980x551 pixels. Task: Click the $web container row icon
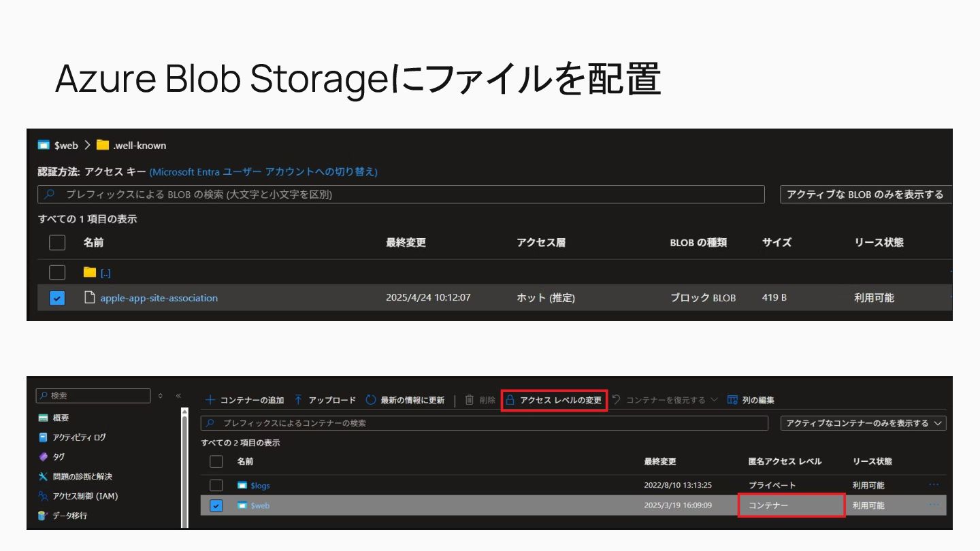(x=242, y=505)
